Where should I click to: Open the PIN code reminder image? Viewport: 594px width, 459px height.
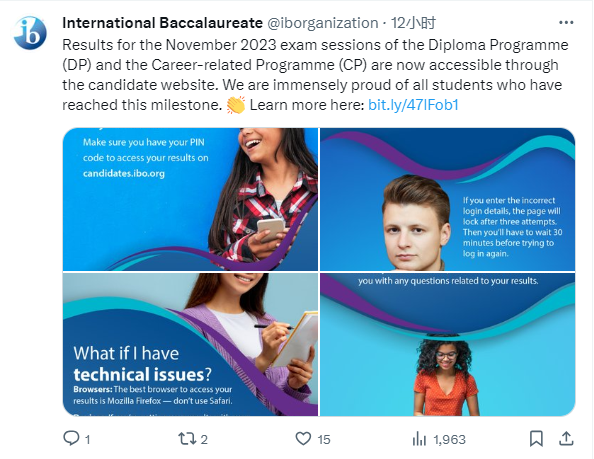(191, 199)
